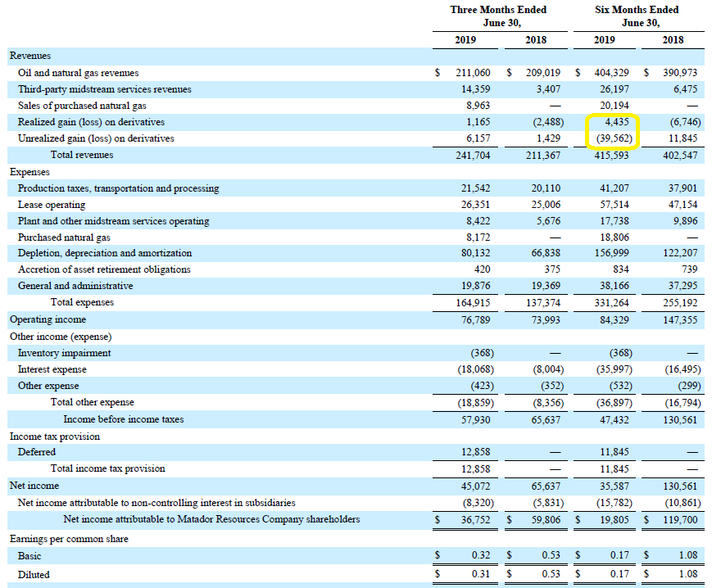Select the 241,704 total revenues figure

coord(473,156)
